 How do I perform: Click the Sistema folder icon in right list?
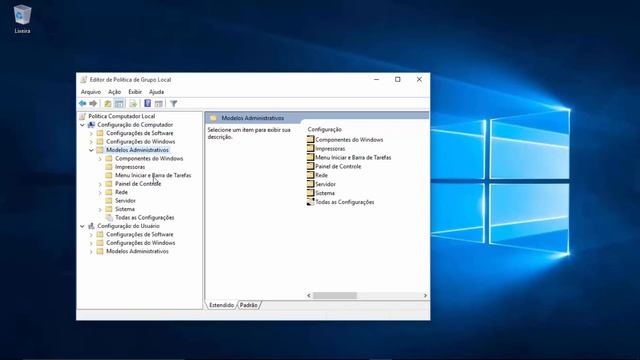311,193
